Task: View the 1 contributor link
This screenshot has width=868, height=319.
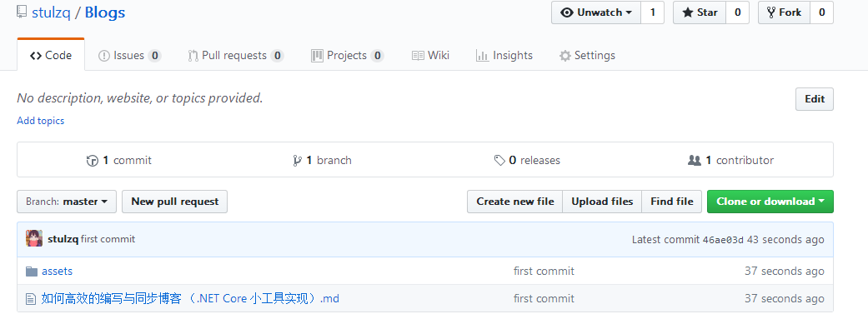Action: coord(730,160)
